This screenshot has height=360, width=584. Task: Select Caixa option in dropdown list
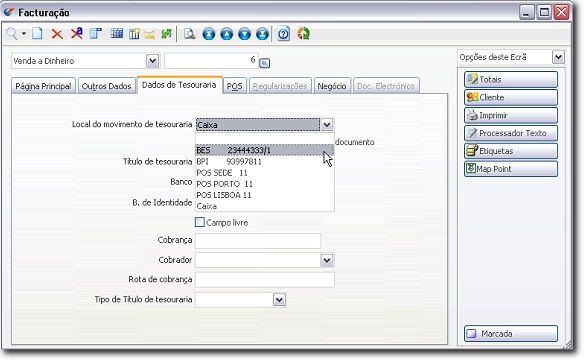pyautogui.click(x=264, y=206)
